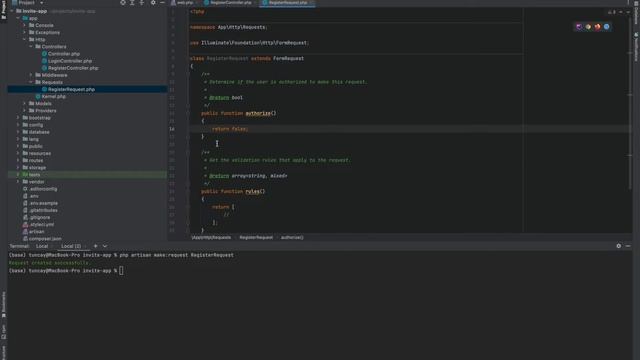Select the opened file locate target icon

coord(123,2)
